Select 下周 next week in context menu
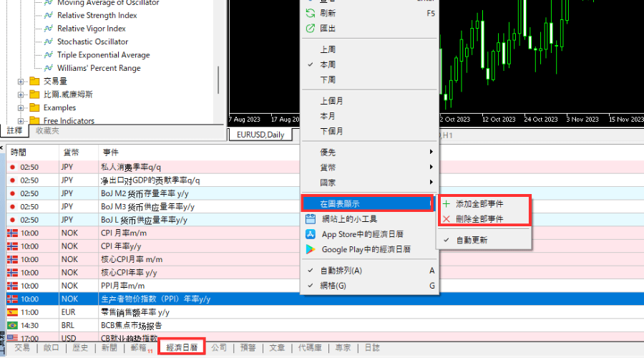Screen dimensions: 644x358 coord(328,79)
